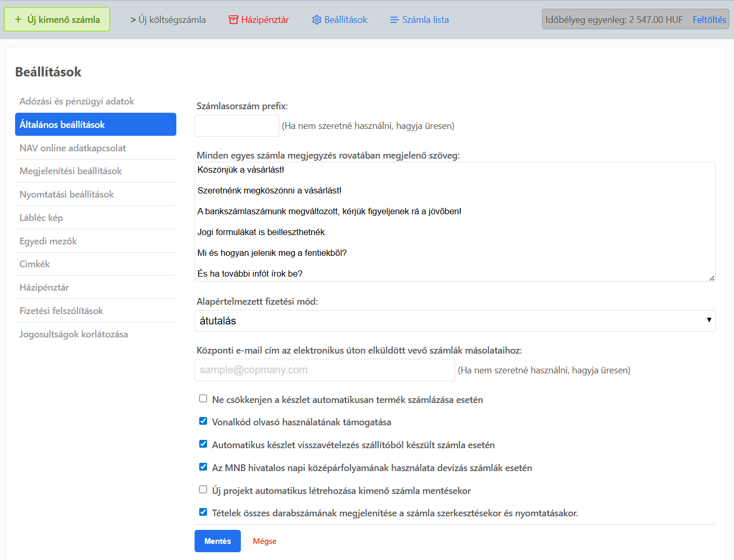
Task: Open the Új költségszámla menu item
Action: 168,20
